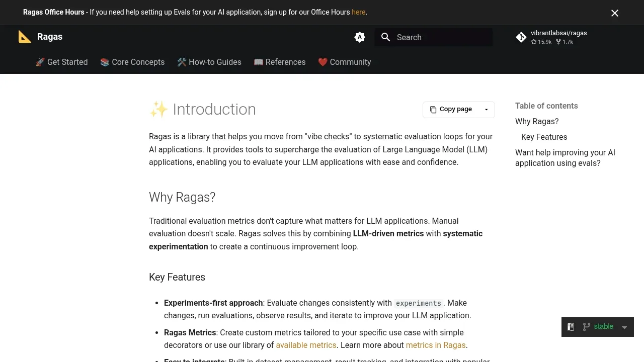Click the git repository icon
This screenshot has height=362, width=644.
(521, 37)
